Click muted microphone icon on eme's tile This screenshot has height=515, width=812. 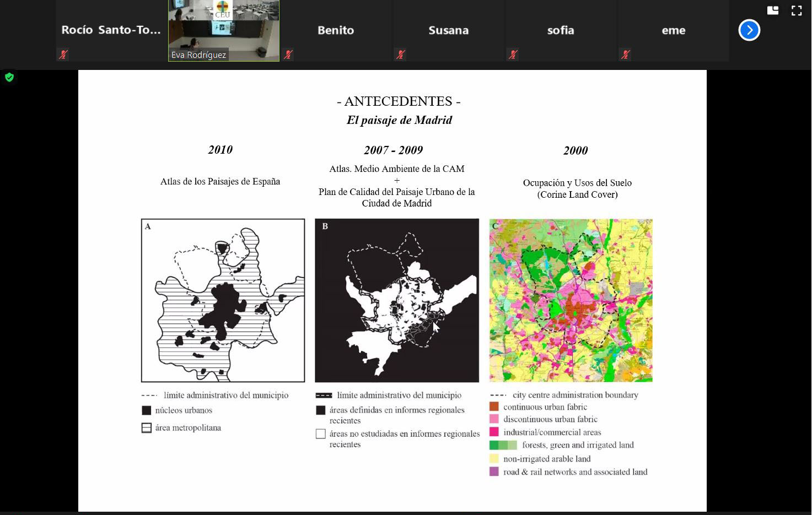tap(625, 55)
